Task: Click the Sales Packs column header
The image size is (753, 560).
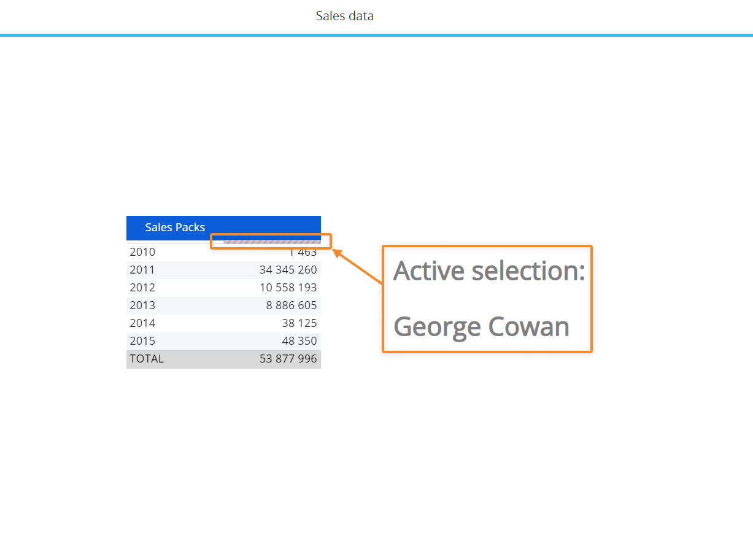Action: [x=175, y=228]
